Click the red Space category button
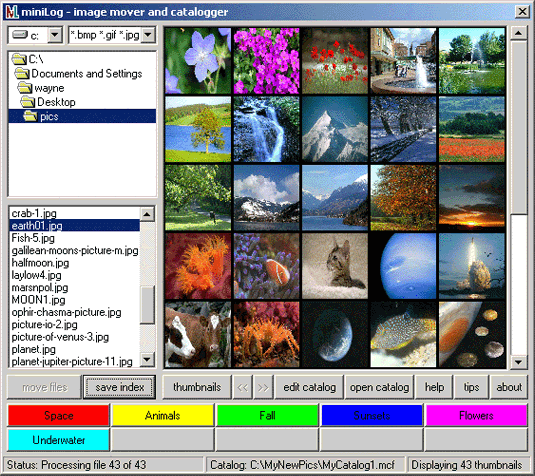Viewport: 535px width, 476px height. point(59,416)
